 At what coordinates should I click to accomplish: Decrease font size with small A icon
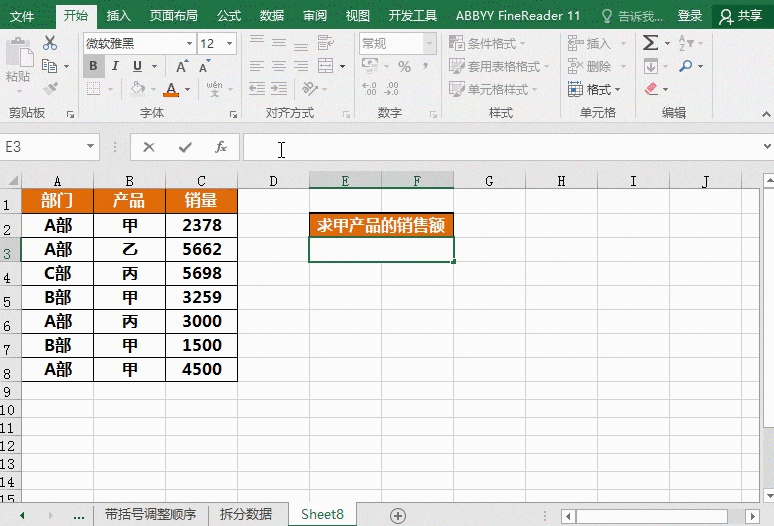(204, 66)
